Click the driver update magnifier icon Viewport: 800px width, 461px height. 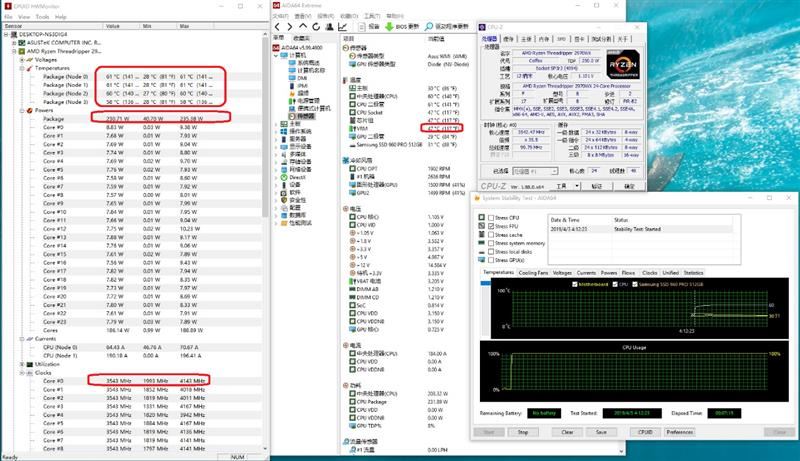click(429, 27)
